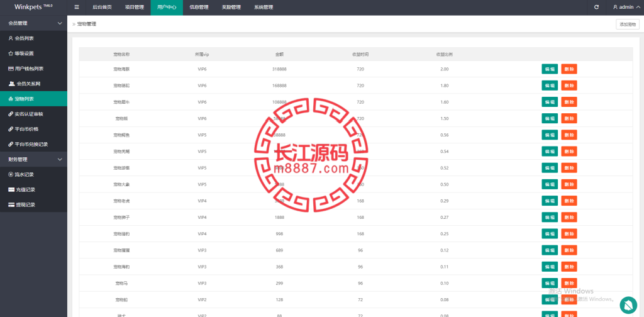
Task: Click the 宠物大象 name cell
Action: click(121, 184)
